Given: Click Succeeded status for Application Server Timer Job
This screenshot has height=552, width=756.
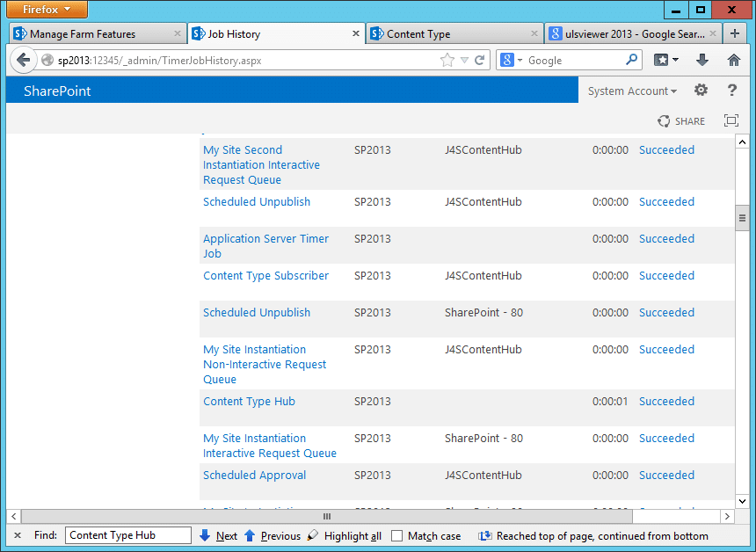Looking at the screenshot, I should 667,238.
